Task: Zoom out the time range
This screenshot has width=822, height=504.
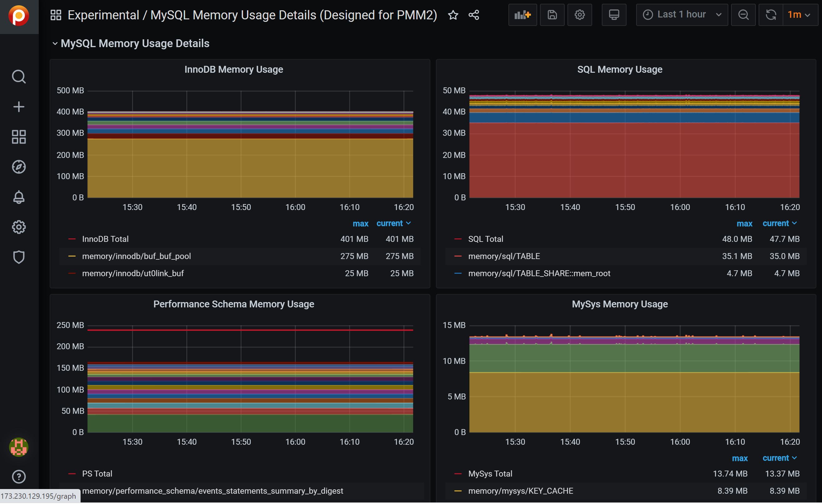Action: (x=743, y=15)
